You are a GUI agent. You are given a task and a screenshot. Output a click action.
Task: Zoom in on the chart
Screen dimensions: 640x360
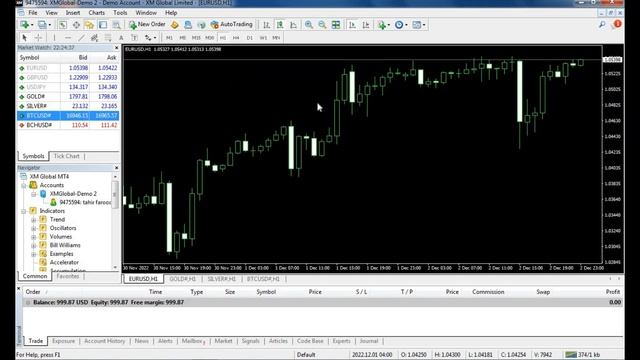coord(309,25)
